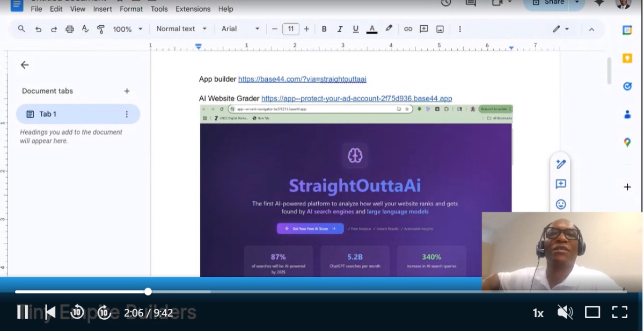The width and height of the screenshot is (644, 331).
Task: Expand the Share options dropdown arrow
Action: coord(577,3)
